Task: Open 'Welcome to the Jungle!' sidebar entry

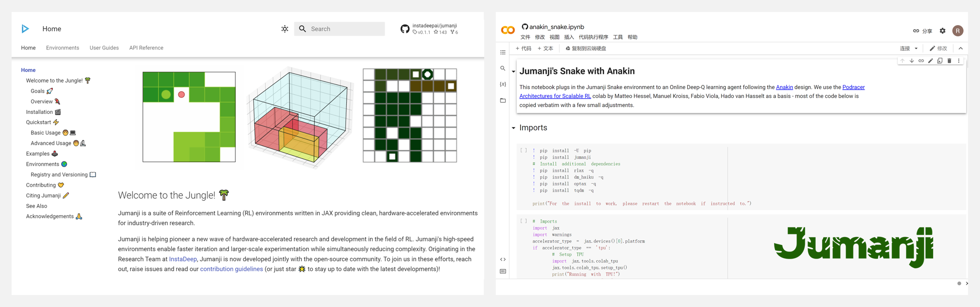Action: (58, 80)
